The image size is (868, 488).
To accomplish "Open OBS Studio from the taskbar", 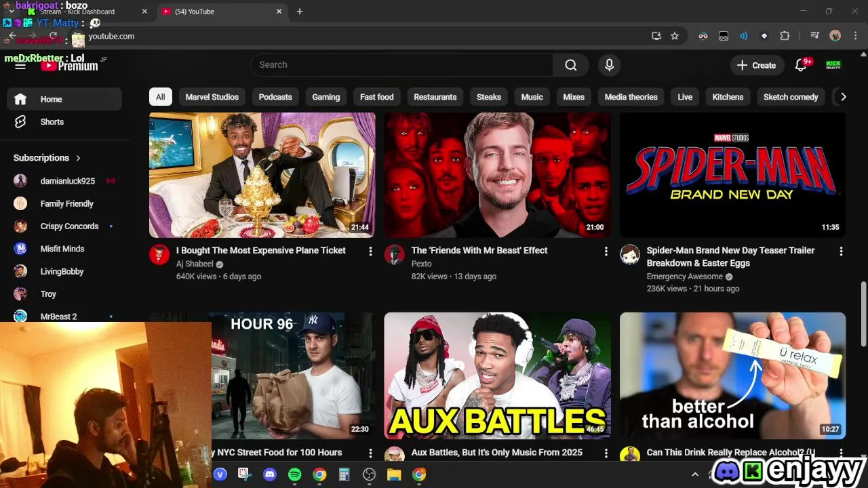I will click(x=369, y=474).
